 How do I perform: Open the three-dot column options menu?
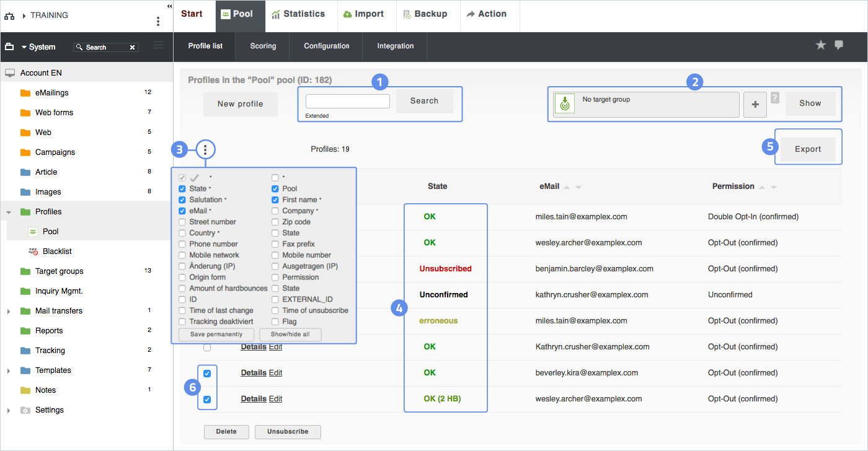click(205, 149)
